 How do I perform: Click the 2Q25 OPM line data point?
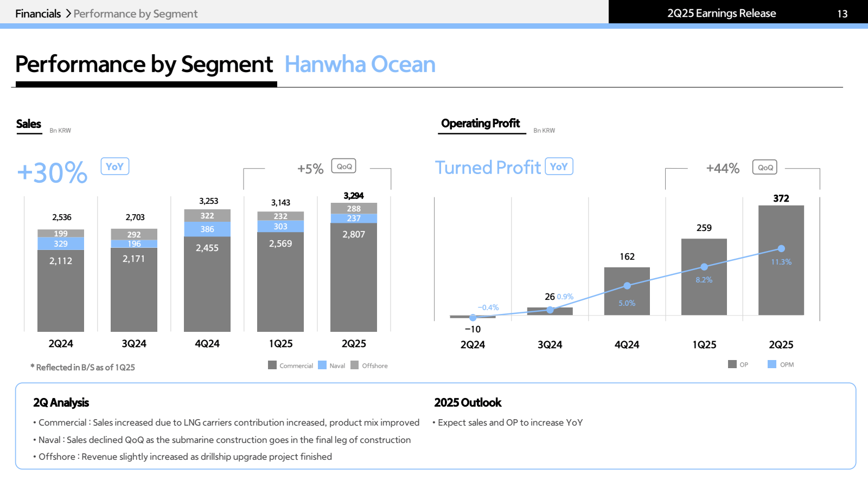click(781, 248)
